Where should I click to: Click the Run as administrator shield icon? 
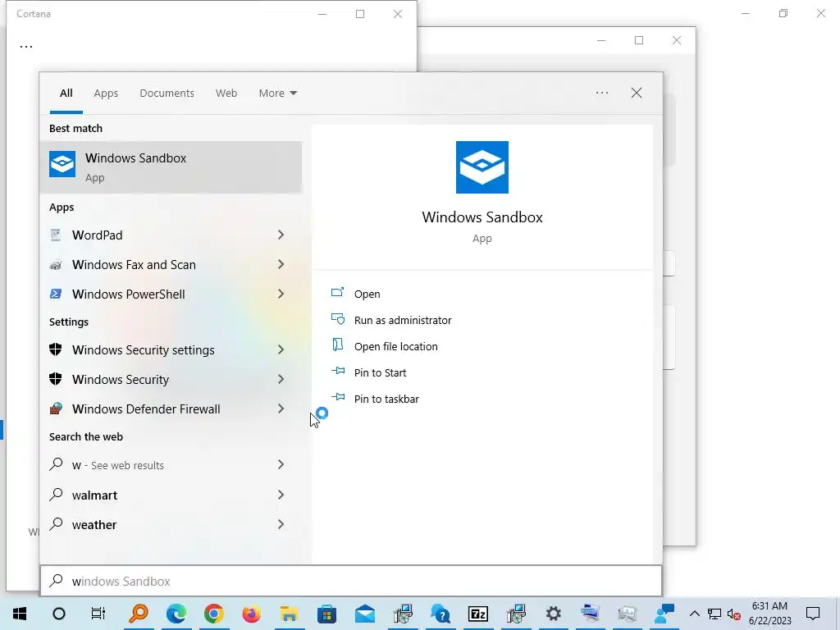[337, 319]
